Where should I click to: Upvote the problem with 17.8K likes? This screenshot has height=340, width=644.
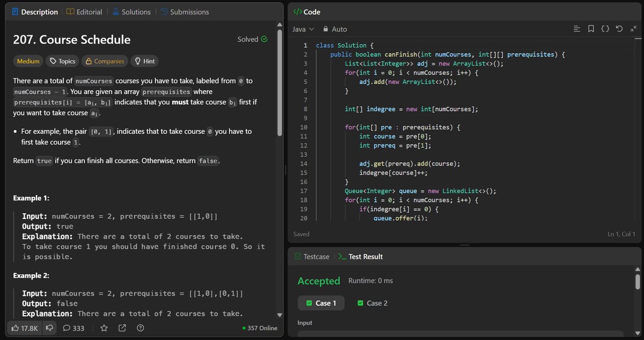coord(24,328)
